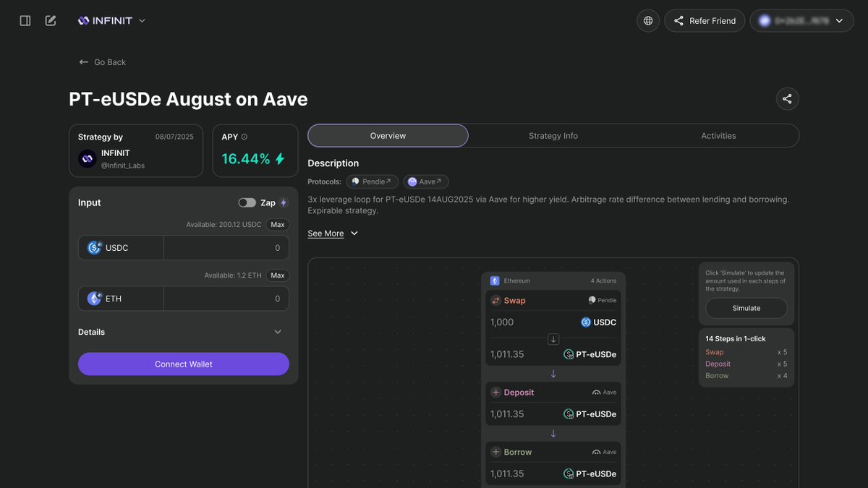This screenshot has width=868, height=488.
Task: Click Max for USDC balance
Action: click(x=278, y=225)
